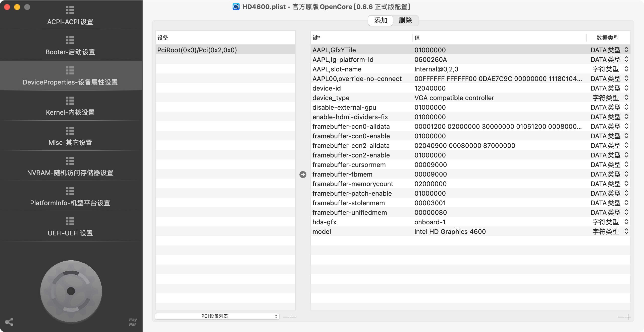Select the Booter-启动设置 sidebar icon
Viewport: 644px width, 332px height.
[x=70, y=40]
